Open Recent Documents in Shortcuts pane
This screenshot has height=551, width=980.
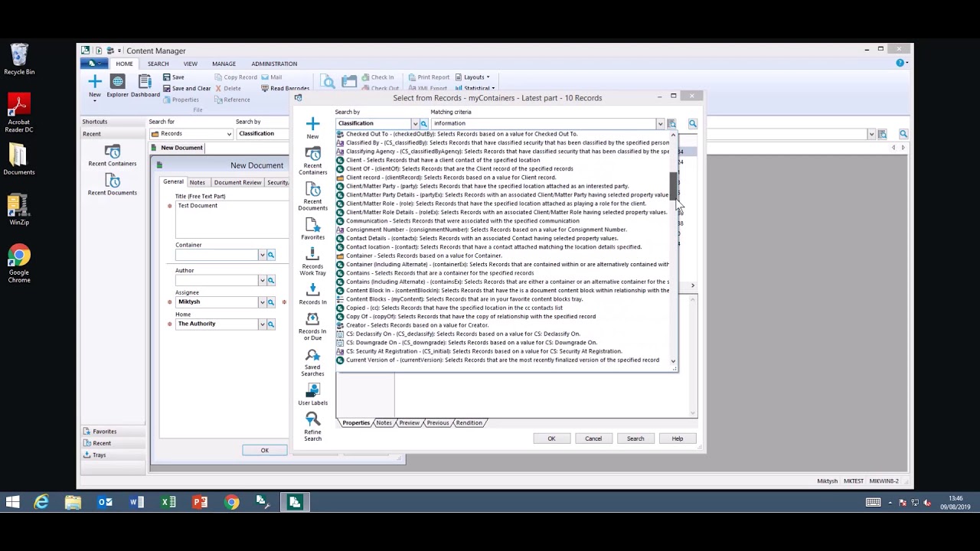(112, 184)
